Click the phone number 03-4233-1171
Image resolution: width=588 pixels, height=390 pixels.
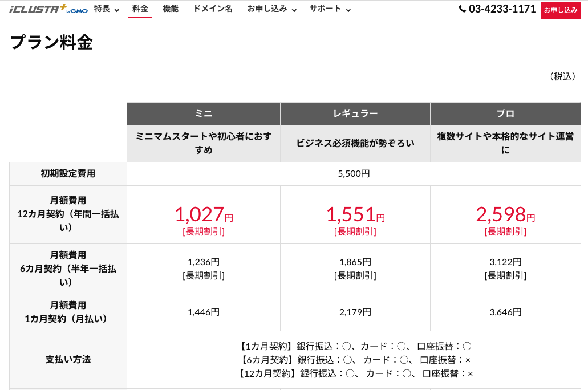502,9
